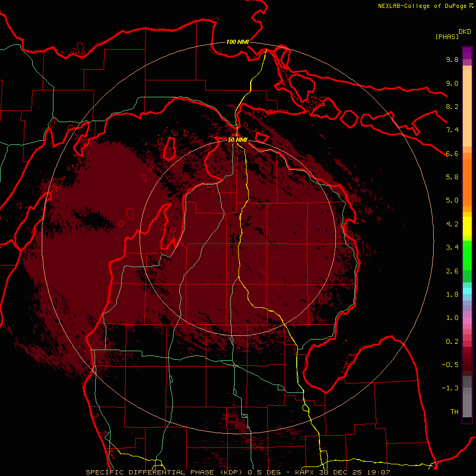Screen dimensions: 476x476
Task: Click the NEXLAB-College of DuPage label
Action: click(x=423, y=6)
